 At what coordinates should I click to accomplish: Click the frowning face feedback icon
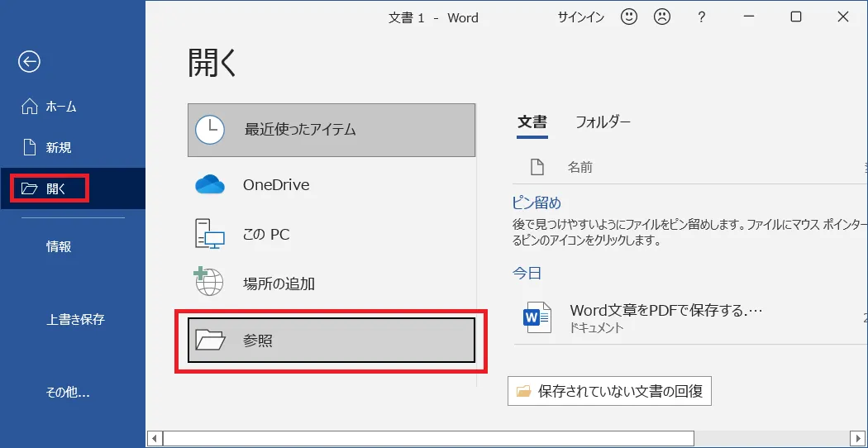pyautogui.click(x=661, y=17)
